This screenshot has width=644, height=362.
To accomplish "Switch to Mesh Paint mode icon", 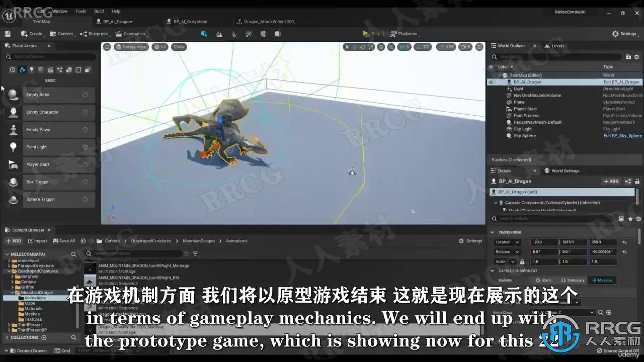I will point(249,34).
